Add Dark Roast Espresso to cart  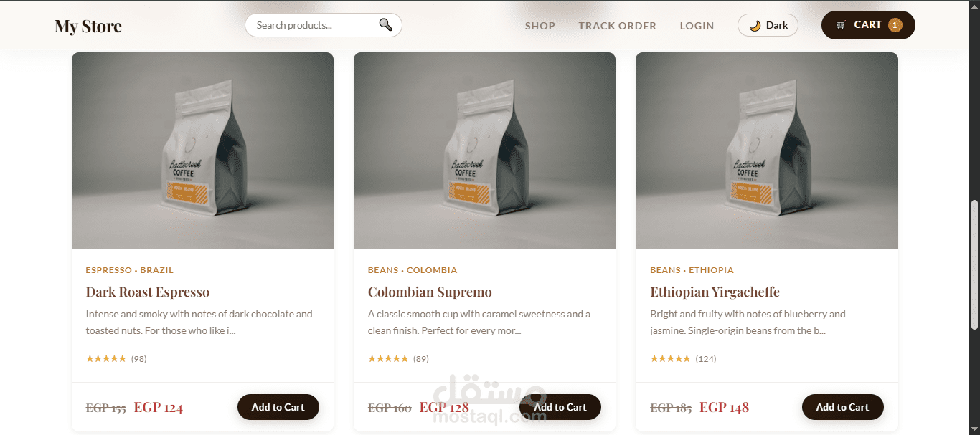278,407
